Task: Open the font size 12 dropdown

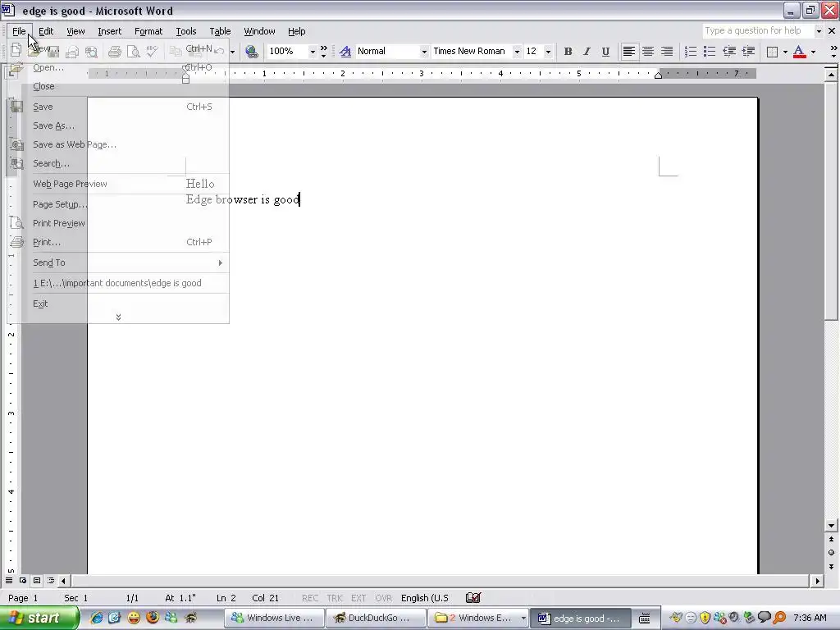Action: 548,52
